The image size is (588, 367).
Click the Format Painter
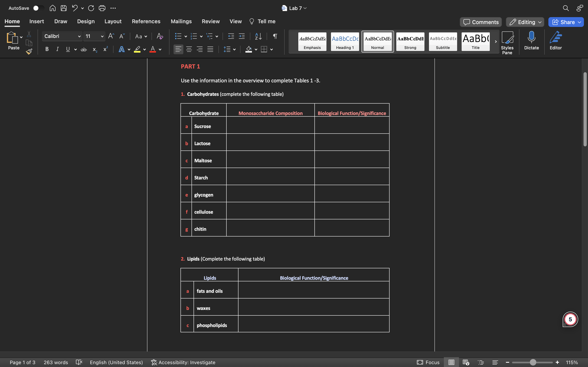(29, 51)
